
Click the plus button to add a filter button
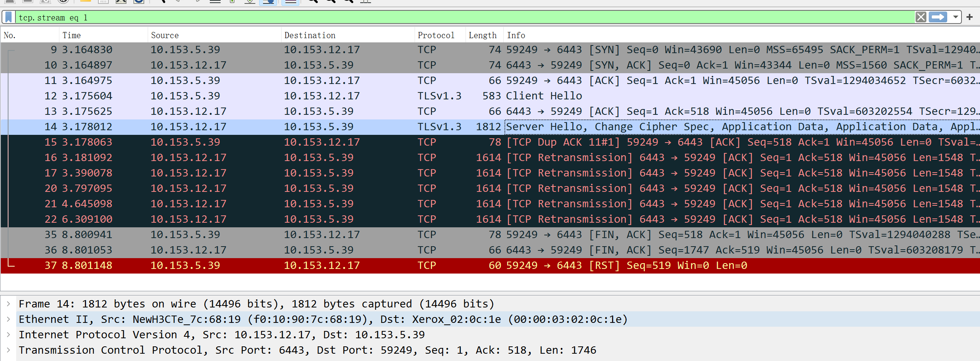pos(970,17)
